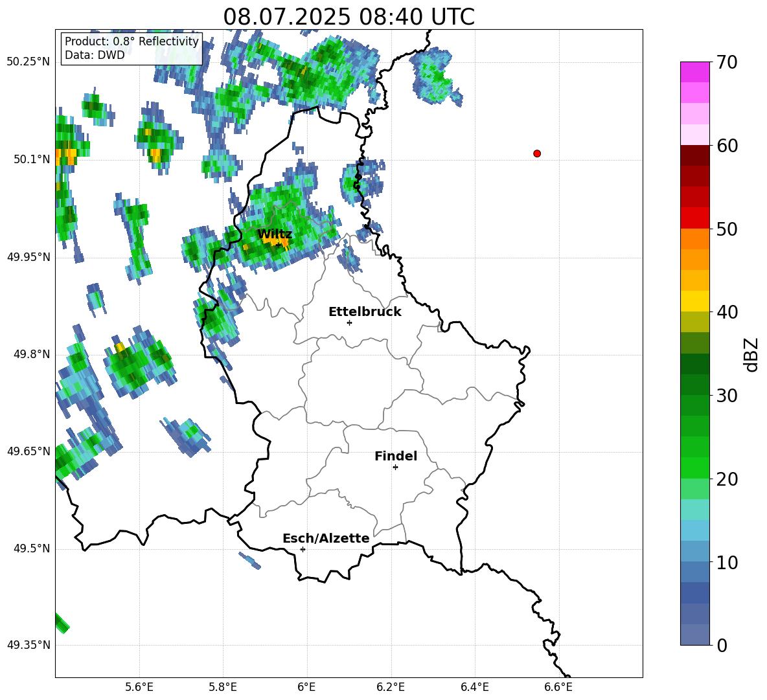
Task: Pick the yellow swatch at 40 dBZ
Action: 694,301
